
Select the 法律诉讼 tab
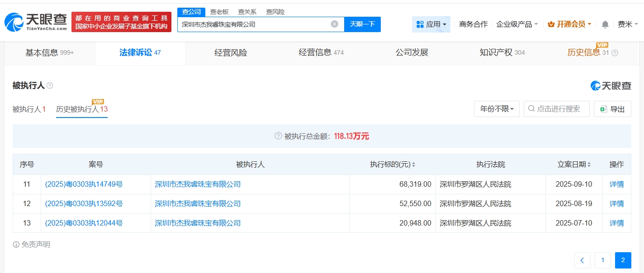coord(140,53)
